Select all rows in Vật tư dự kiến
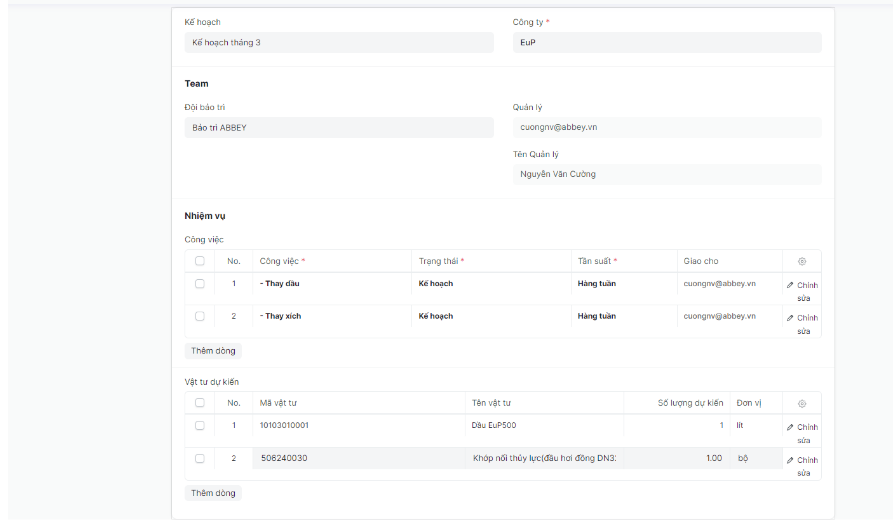The image size is (895, 527). 200,403
